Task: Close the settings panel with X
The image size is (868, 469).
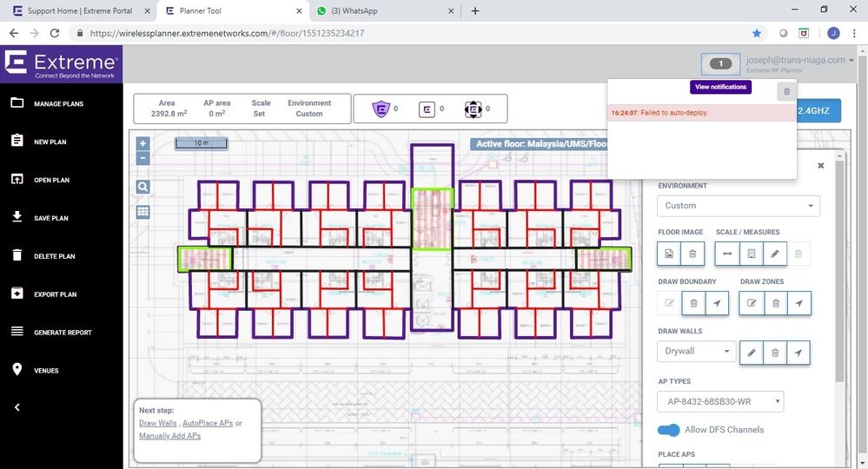Action: pyautogui.click(x=821, y=165)
